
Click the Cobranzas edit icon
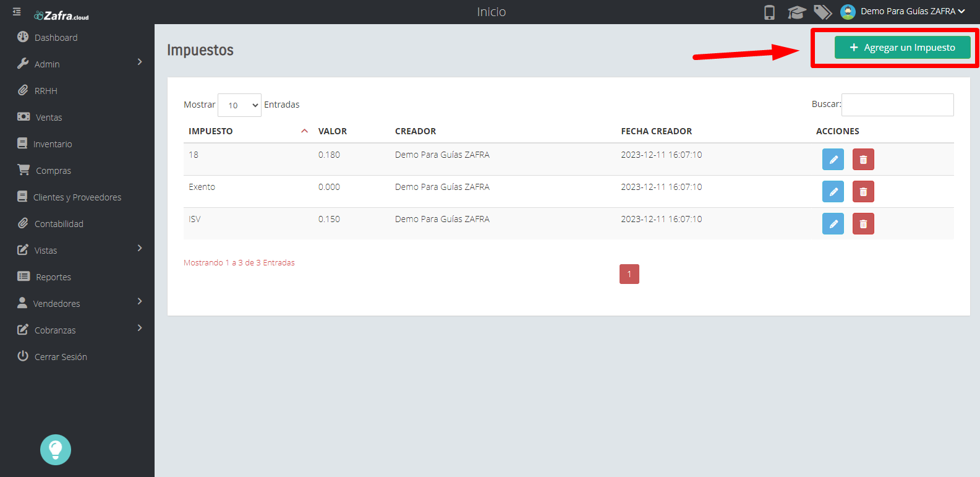coord(23,329)
